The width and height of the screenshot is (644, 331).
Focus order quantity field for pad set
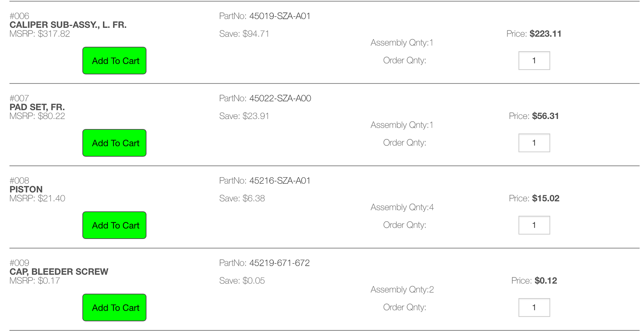534,143
